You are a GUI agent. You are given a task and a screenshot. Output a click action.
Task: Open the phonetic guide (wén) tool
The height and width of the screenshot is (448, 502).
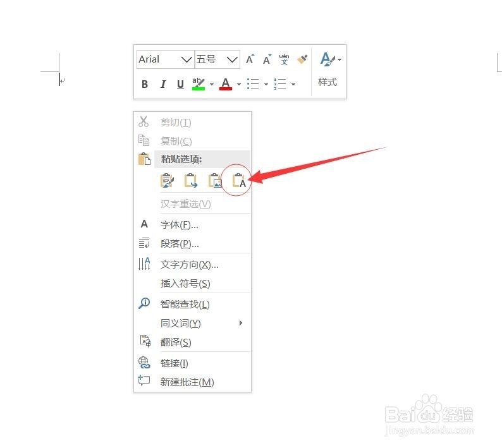coord(284,59)
